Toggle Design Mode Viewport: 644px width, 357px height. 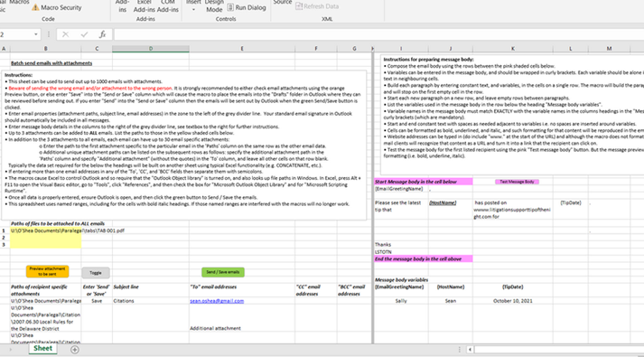click(x=214, y=5)
